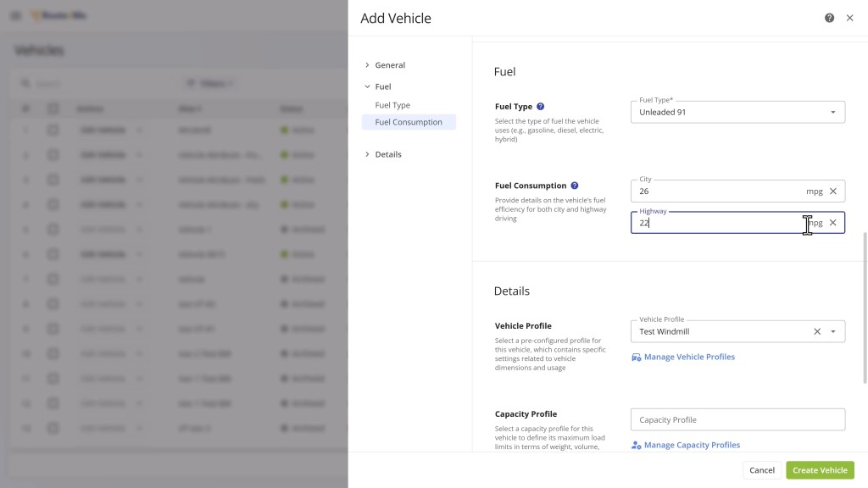Click the Manage Vehicle Profiles truck icon
The width and height of the screenshot is (868, 488).
coord(637,357)
